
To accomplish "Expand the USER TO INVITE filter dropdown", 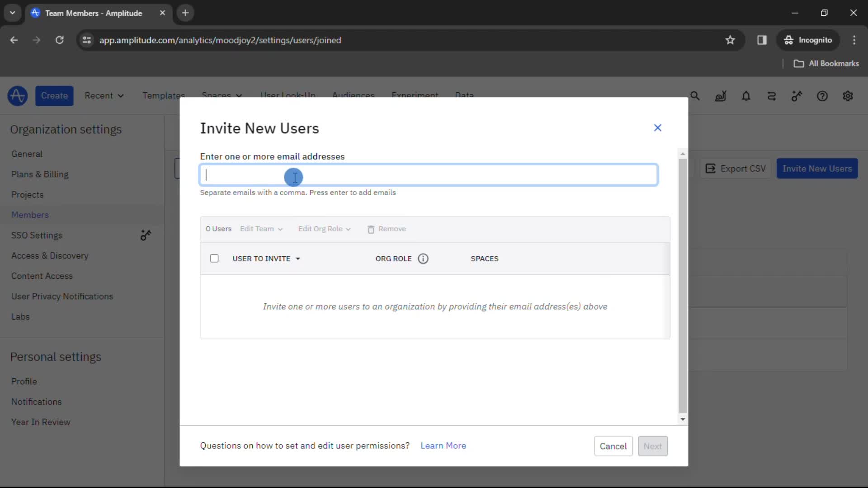I will (297, 258).
